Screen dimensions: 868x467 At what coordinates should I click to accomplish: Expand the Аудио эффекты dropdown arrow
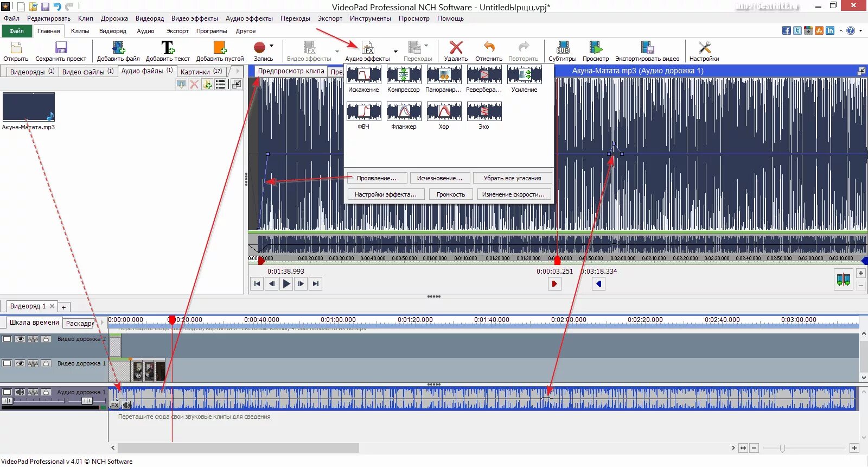[x=395, y=52]
